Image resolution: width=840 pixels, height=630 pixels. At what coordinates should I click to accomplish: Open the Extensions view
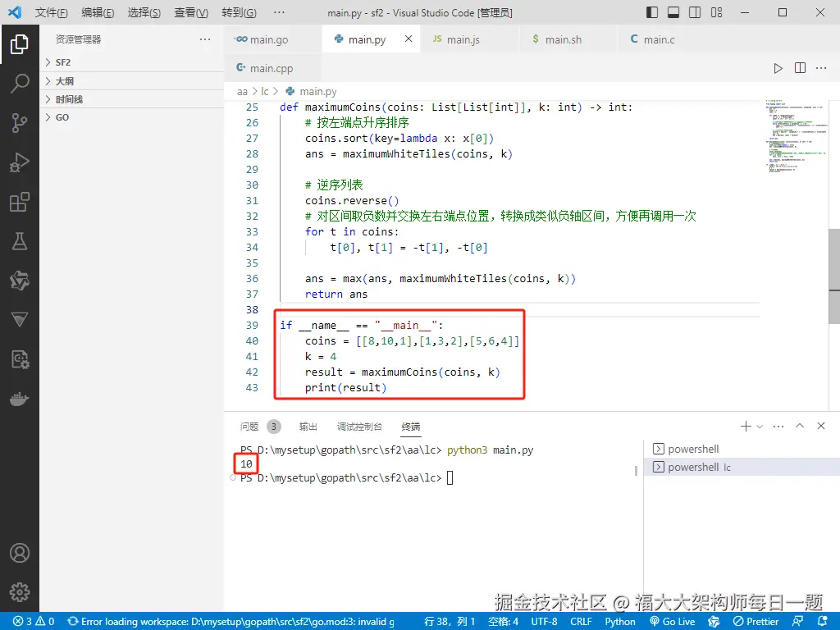click(20, 202)
